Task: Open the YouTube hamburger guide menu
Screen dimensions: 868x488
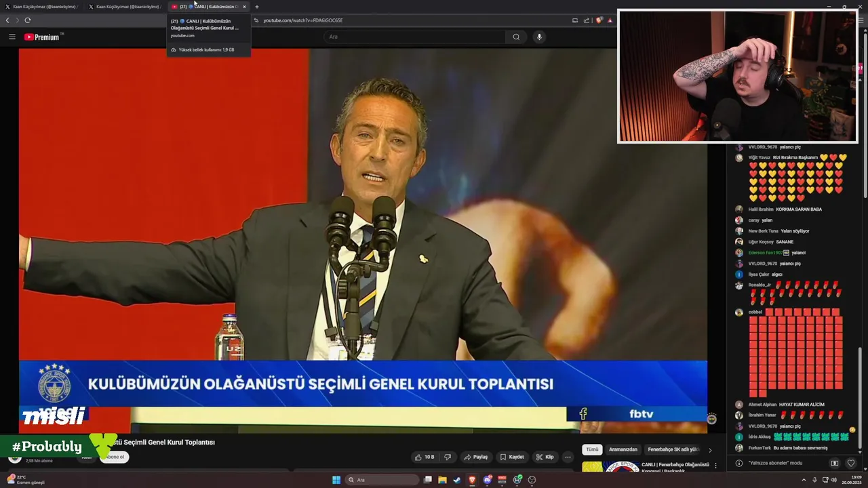Action: 12,37
